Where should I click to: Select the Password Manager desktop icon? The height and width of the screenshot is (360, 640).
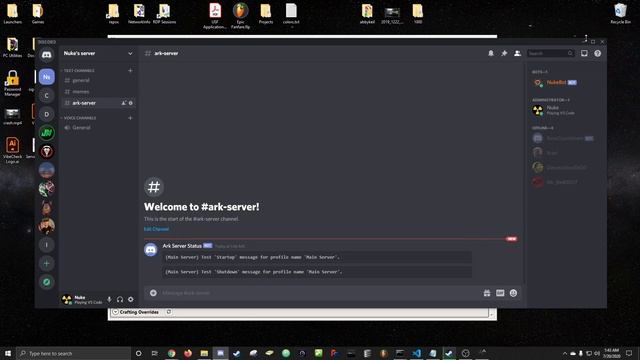click(12, 83)
